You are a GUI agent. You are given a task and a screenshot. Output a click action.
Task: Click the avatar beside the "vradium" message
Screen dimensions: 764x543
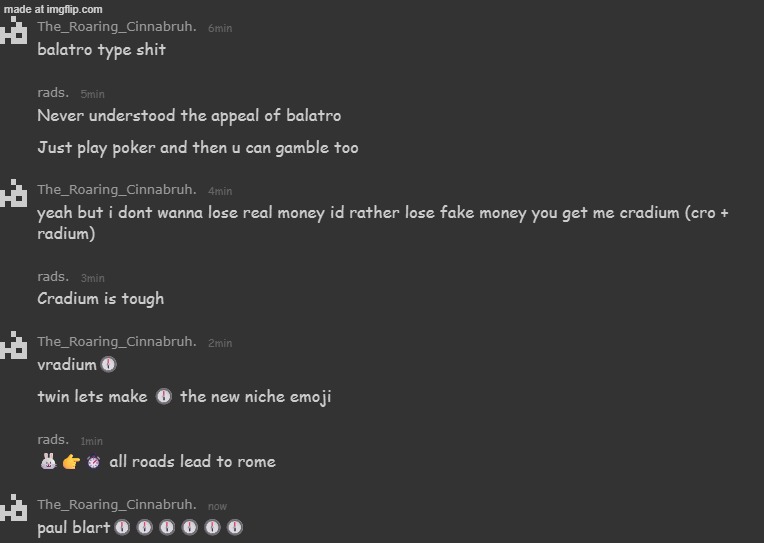pos(14,346)
